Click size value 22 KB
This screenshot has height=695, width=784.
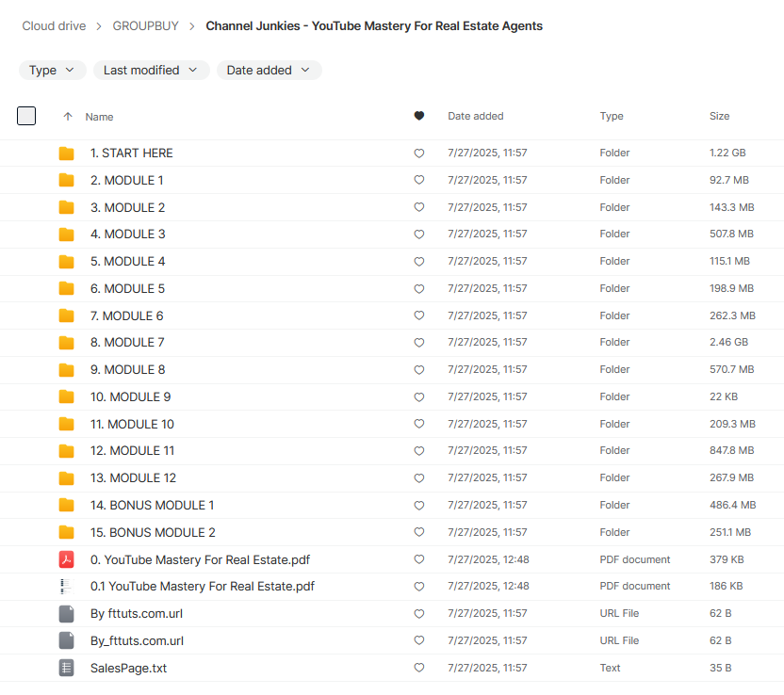724,396
